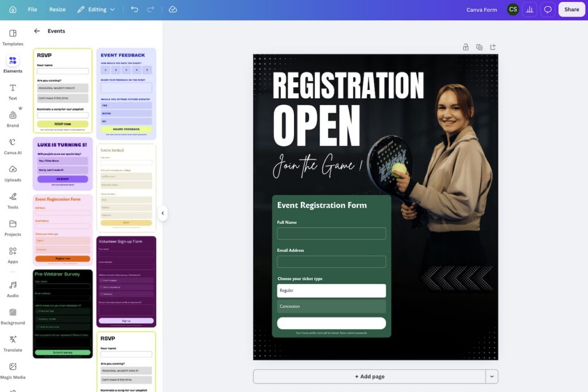Screen dimensions: 588x392
Task: Select the Join the Game script text
Action: [x=318, y=165]
